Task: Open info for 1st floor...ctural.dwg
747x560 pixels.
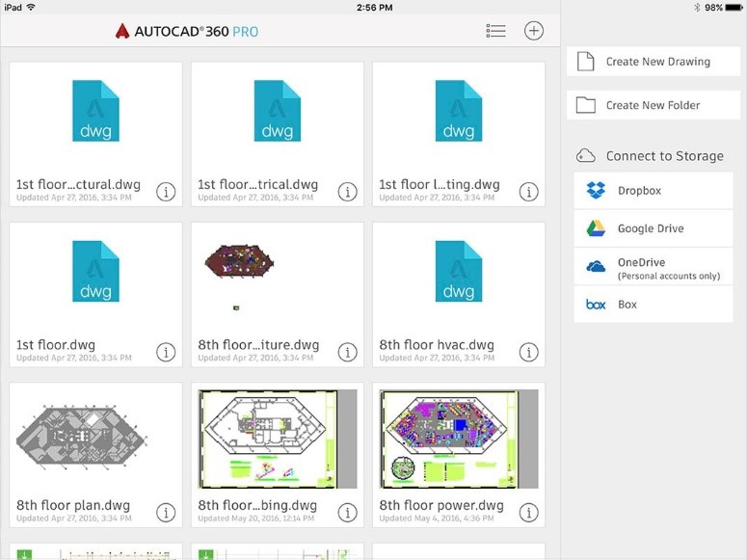Action: tap(166, 192)
